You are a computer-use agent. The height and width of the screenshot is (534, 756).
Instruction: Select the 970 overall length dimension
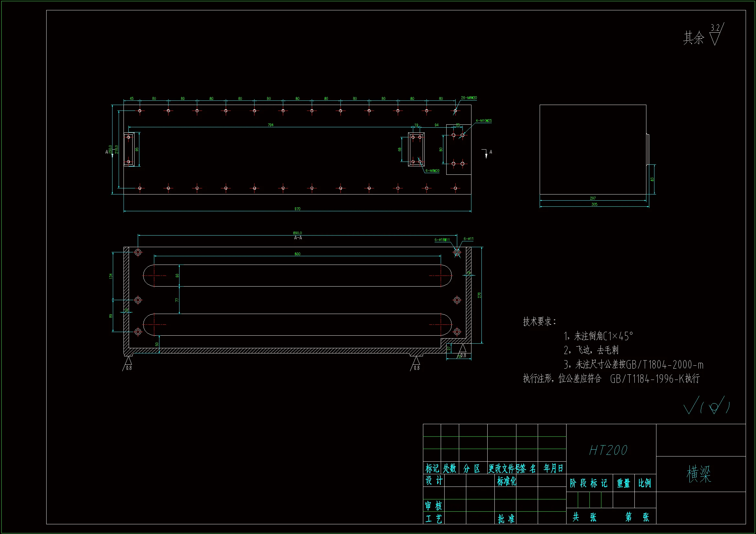[297, 209]
